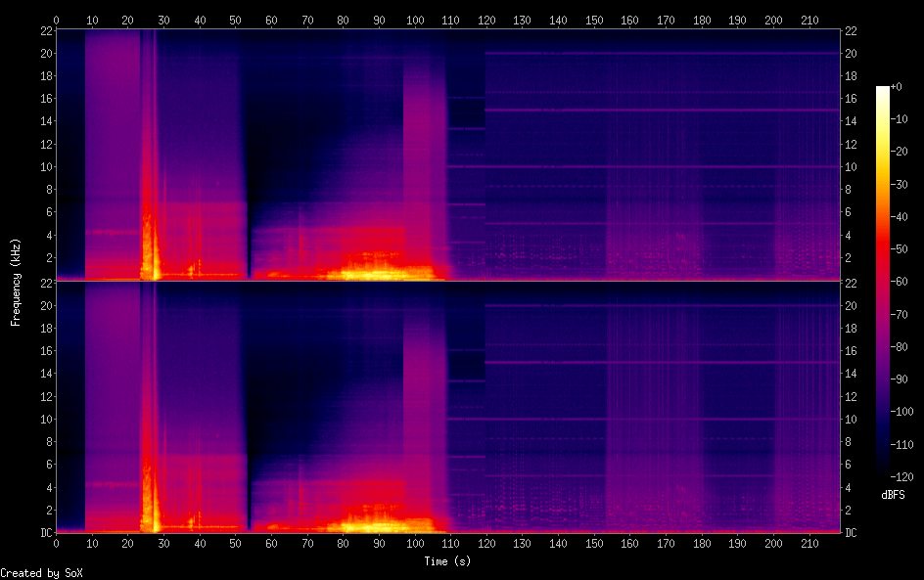Click the bright yellow burst in the upper channel near 26 s
The image size is (924, 580).
tap(150, 256)
